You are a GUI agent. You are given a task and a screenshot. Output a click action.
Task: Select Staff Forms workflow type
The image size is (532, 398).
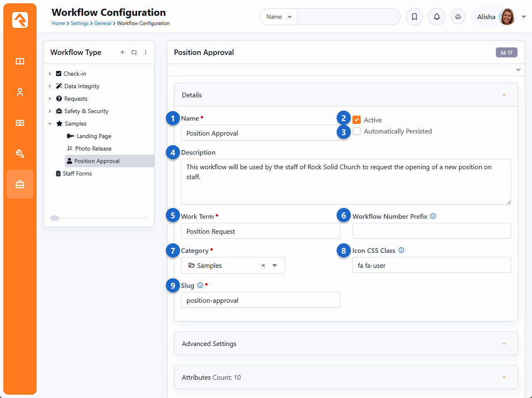(77, 173)
